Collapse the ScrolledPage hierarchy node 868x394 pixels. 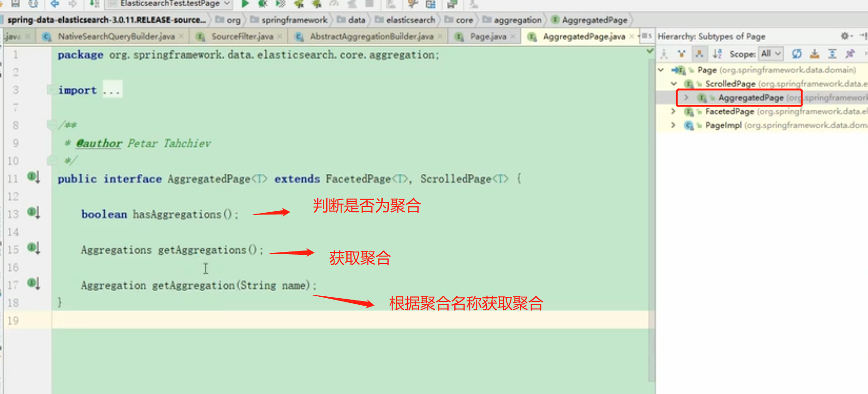(x=674, y=84)
